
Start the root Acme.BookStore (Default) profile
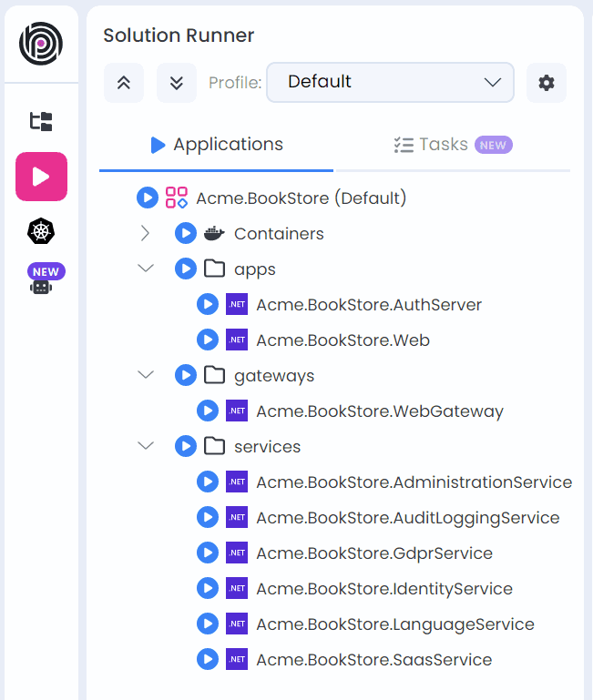(147, 198)
